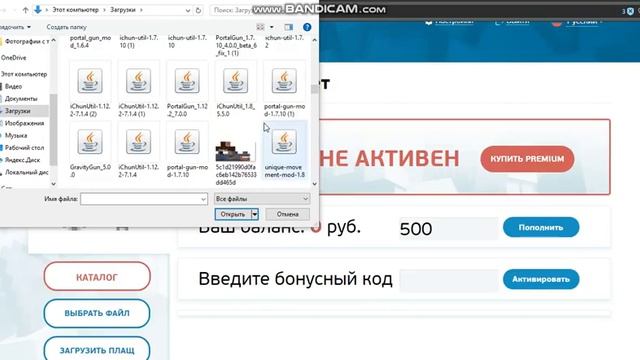
Task: Click the КУПИТЬ PREMIUM button on the web page
Action: [x=527, y=159]
